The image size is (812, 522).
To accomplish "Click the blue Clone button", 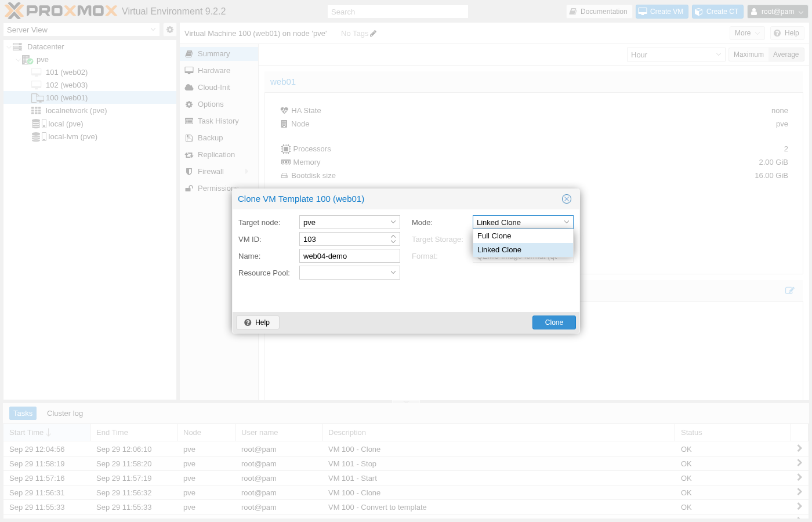I will [554, 322].
